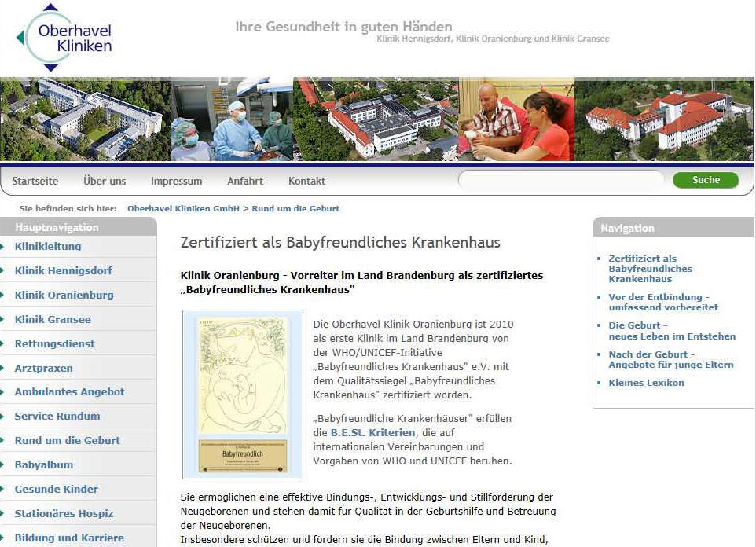756x547 pixels.
Task: Open Klinik Hennigsdorf in main navigation
Action: [x=63, y=270]
